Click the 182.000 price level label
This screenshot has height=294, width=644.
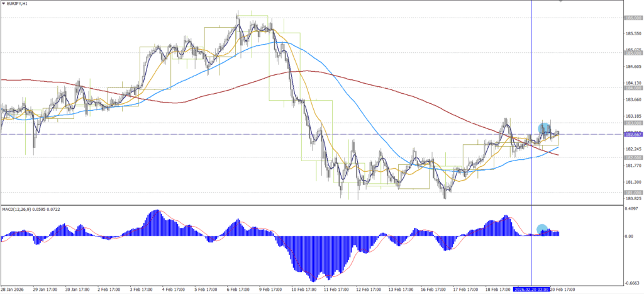pyautogui.click(x=631, y=157)
